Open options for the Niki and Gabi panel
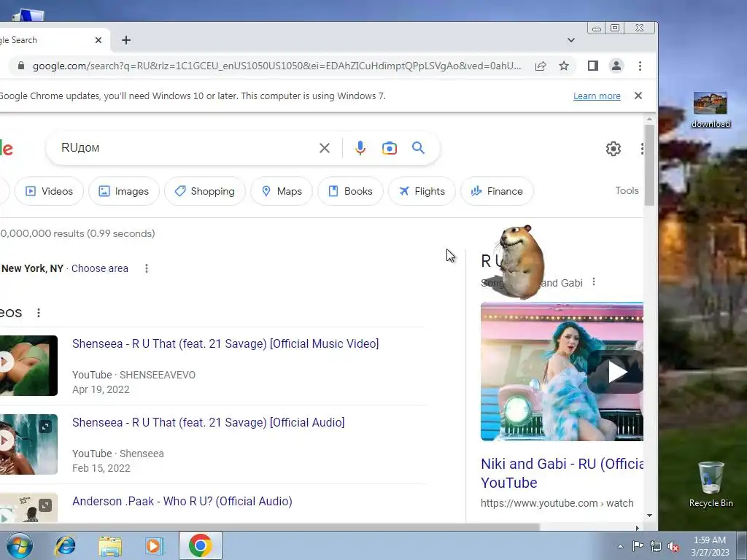This screenshot has width=747, height=560. 594,282
